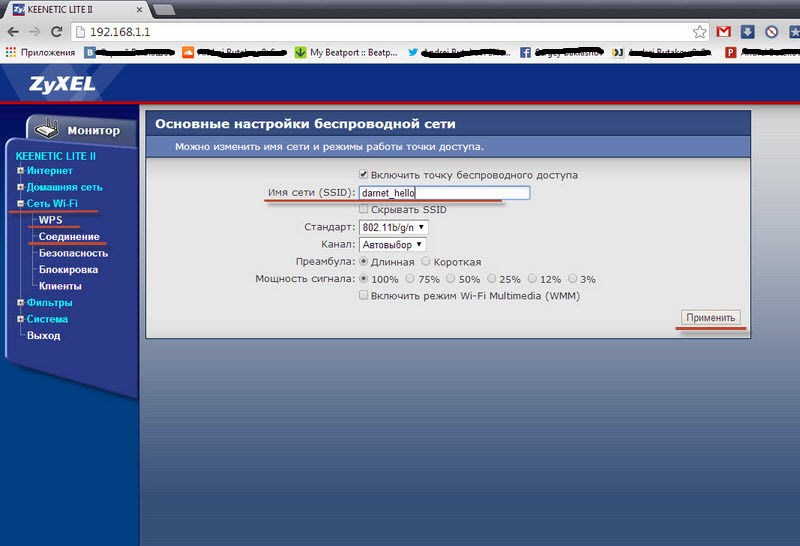
Task: Click the bookmark star in address bar
Action: point(700,31)
